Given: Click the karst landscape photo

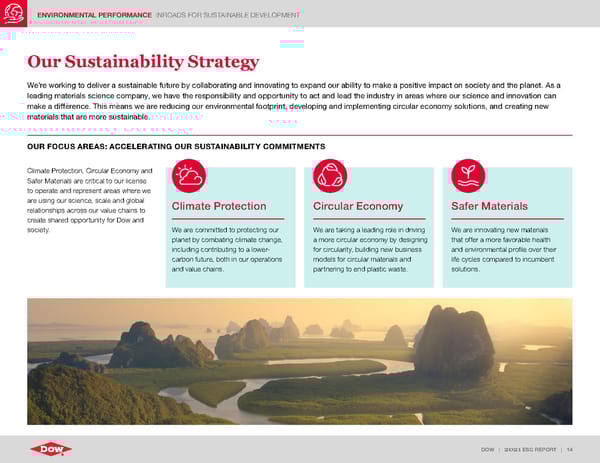Looking at the screenshot, I should 299,360.
